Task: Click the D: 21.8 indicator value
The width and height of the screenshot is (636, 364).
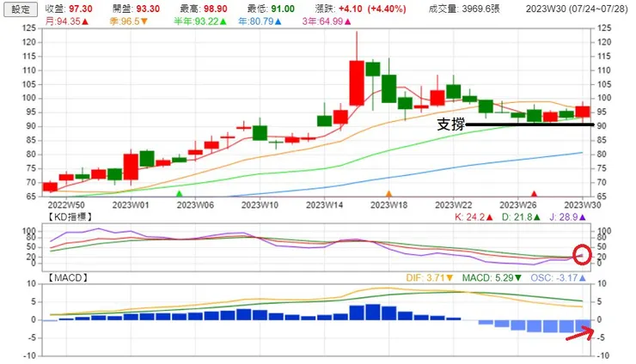Action: [521, 217]
